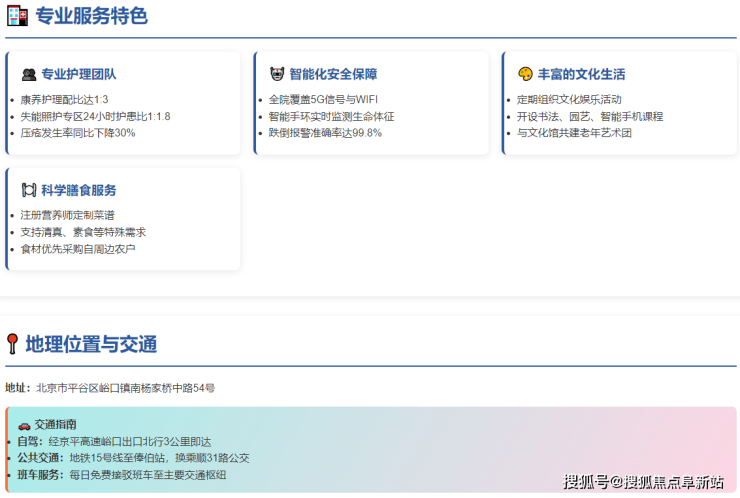Click the red pin icon beside 地理位置与交通
This screenshot has height=498, width=740.
point(12,345)
